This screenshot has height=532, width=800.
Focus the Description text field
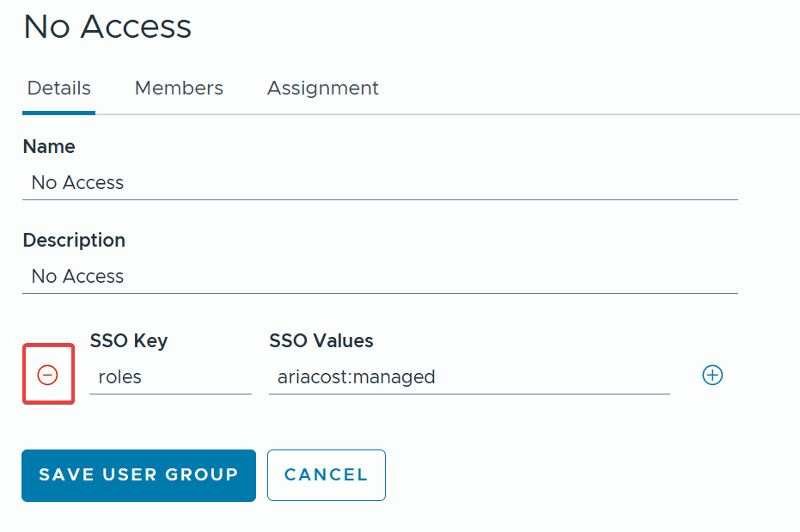click(380, 277)
